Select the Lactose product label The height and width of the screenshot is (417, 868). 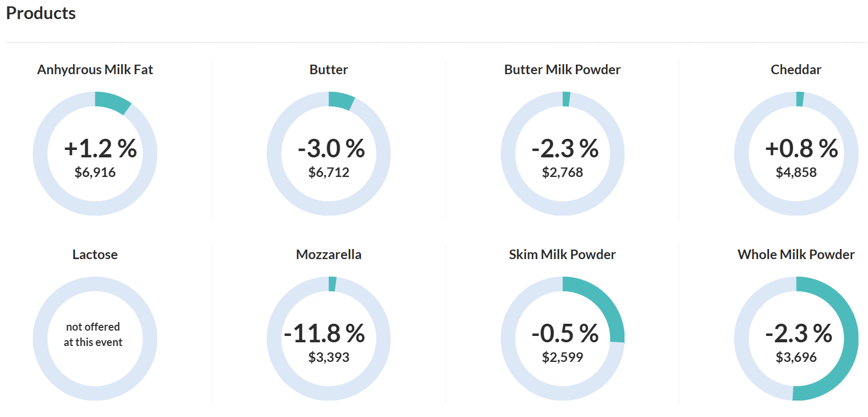click(95, 255)
